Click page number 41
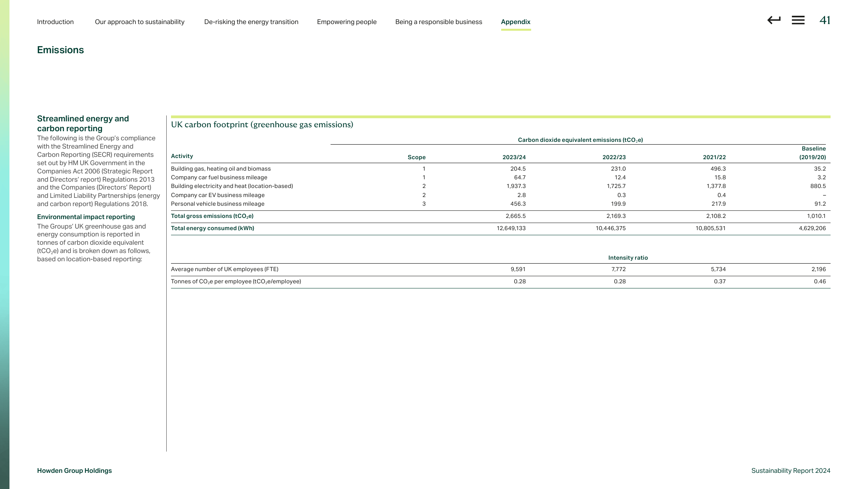868x489 pixels. pos(825,20)
